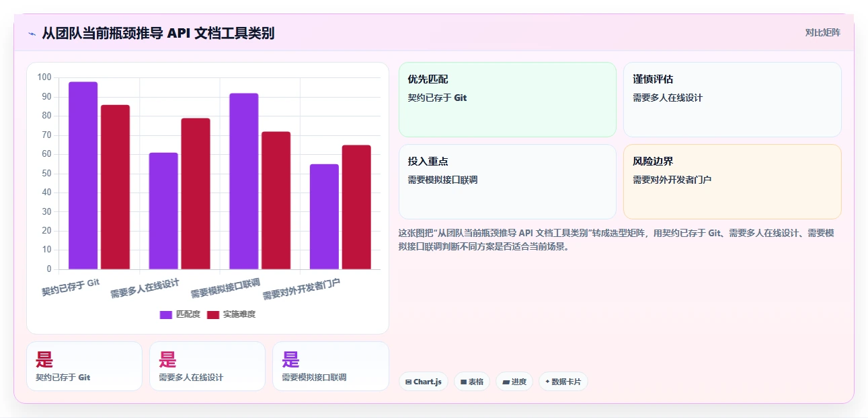Click the 匹配度 legend label text
Image resolution: width=868 pixels, height=418 pixels.
click(x=188, y=314)
